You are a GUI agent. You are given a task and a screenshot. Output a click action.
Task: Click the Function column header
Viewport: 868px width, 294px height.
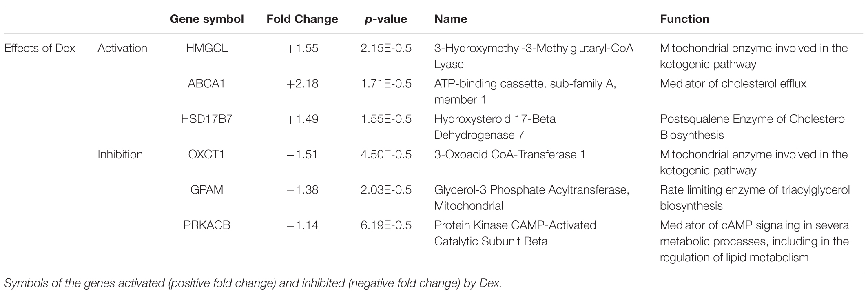click(684, 19)
